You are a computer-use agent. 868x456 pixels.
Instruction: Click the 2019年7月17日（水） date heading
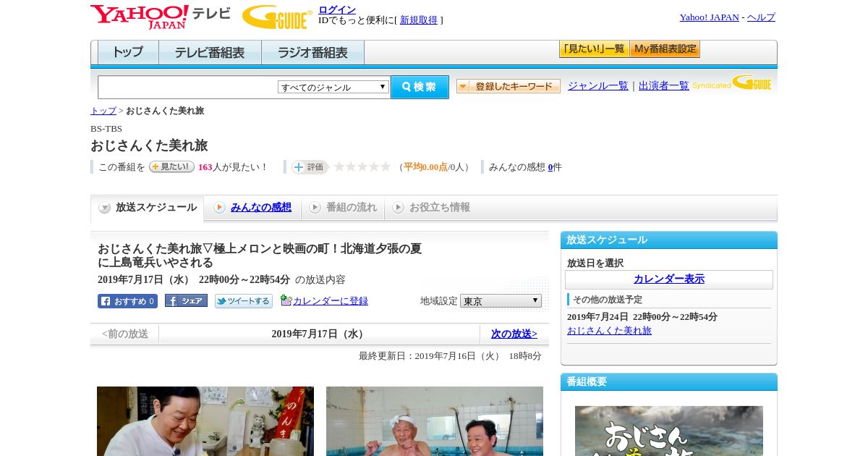pos(319,334)
